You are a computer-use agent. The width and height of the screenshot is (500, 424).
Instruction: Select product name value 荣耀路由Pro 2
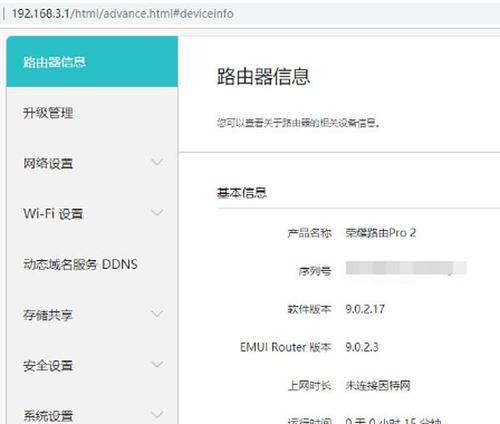click(x=380, y=233)
